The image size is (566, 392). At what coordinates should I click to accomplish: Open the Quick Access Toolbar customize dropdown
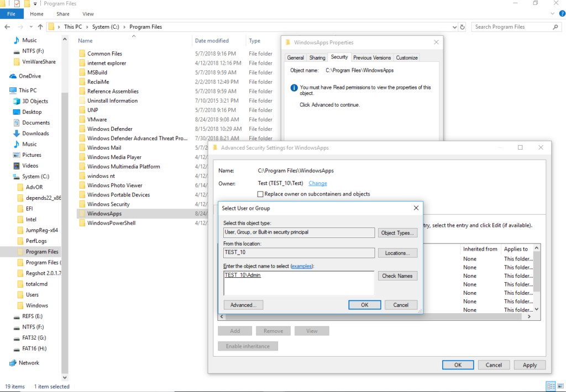point(35,4)
